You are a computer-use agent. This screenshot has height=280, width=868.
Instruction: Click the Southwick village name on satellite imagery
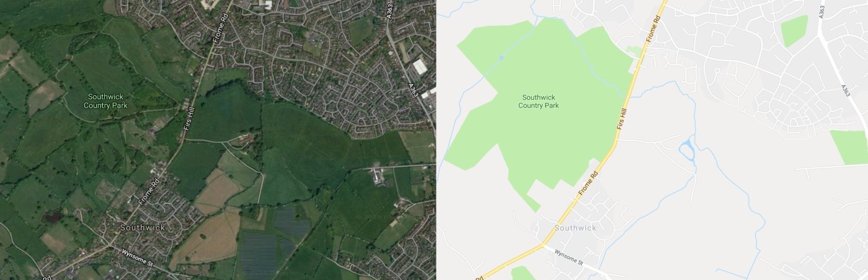143,227
